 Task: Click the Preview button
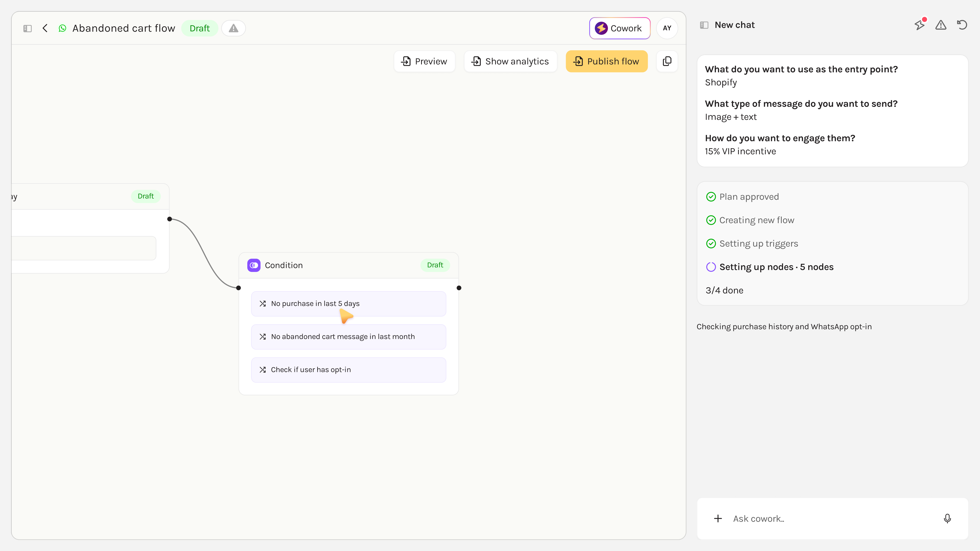424,61
